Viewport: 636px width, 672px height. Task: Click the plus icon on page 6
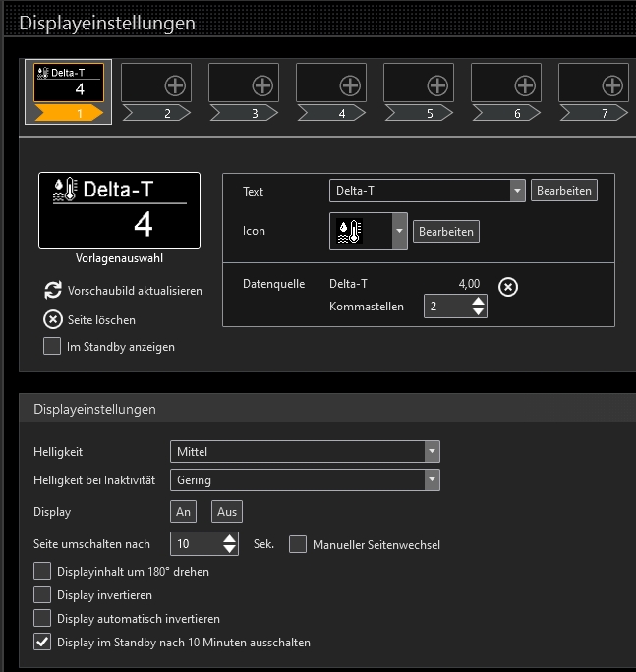525,85
